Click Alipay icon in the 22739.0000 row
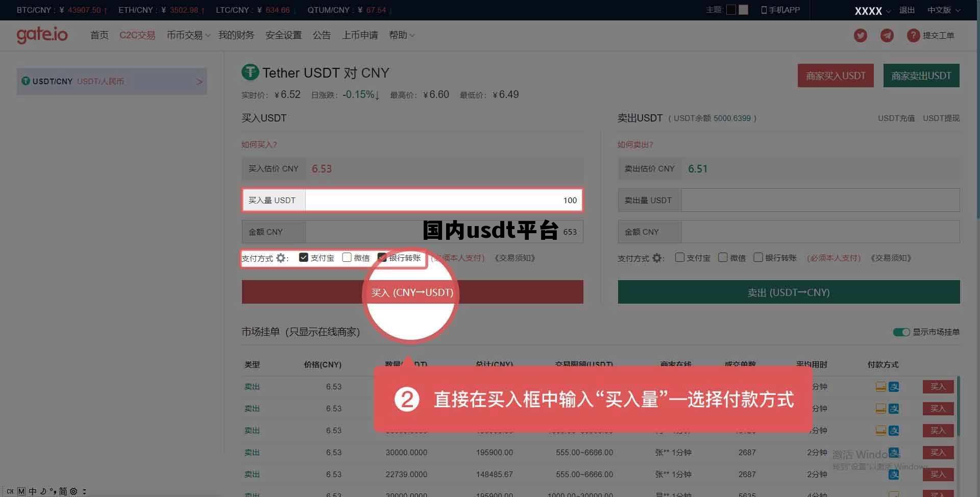This screenshot has height=497, width=980. [x=894, y=475]
